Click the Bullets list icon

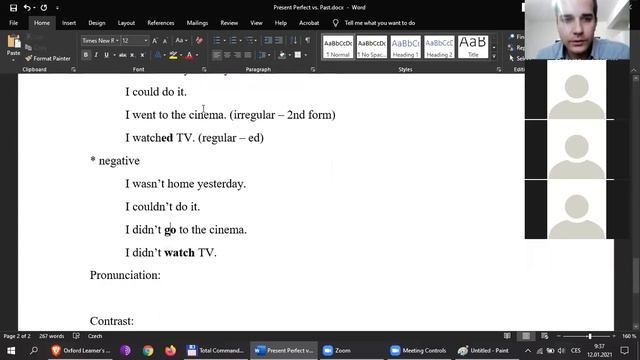point(217,40)
